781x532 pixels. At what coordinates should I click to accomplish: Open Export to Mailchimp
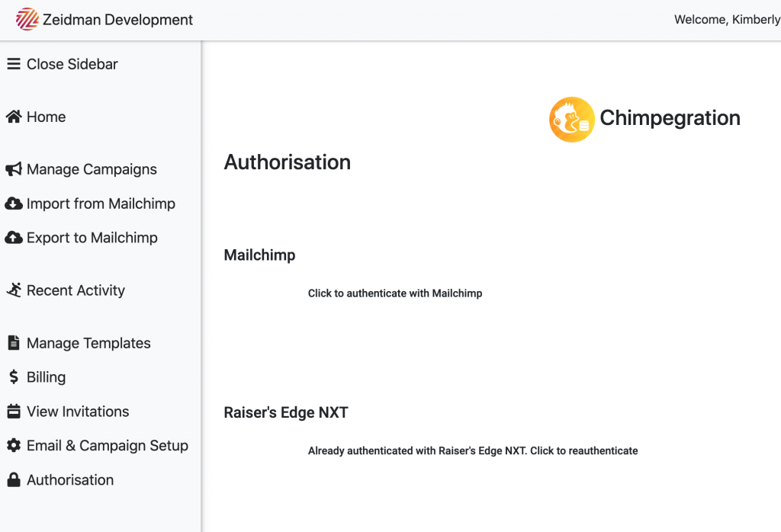[92, 238]
